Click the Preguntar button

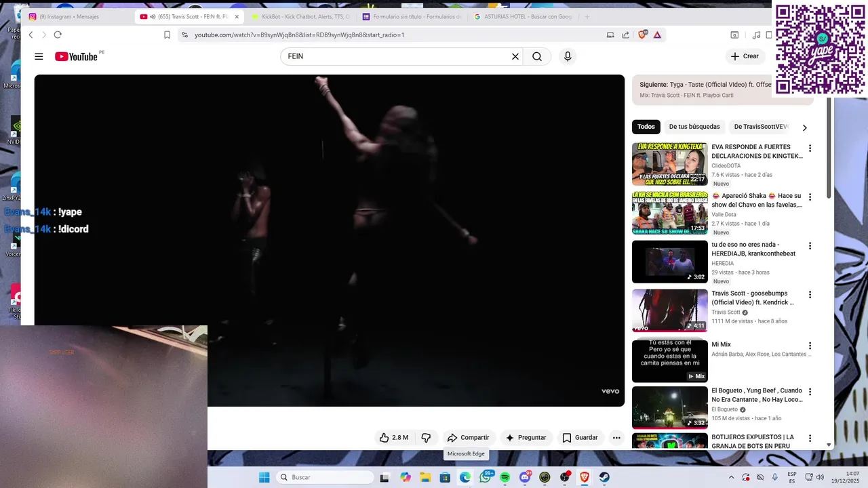[526, 438]
